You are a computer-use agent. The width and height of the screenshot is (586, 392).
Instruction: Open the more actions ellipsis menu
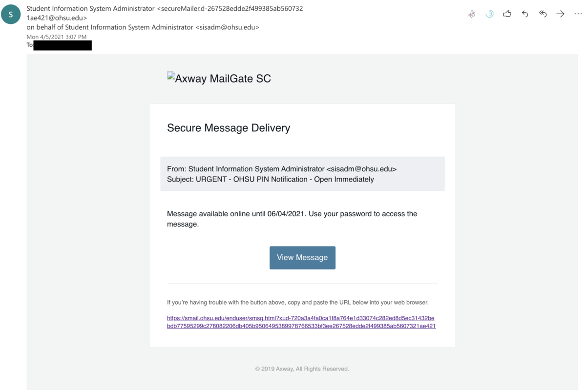[x=578, y=14]
